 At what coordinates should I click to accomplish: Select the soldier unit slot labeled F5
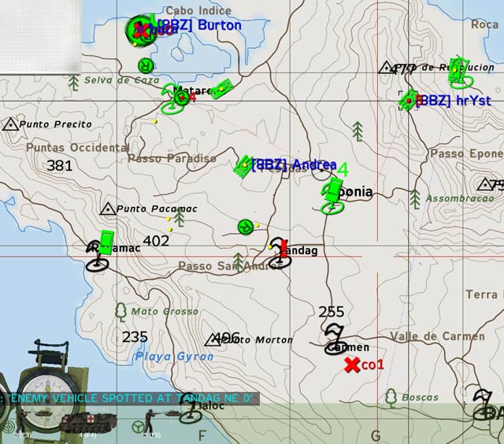click(147, 422)
